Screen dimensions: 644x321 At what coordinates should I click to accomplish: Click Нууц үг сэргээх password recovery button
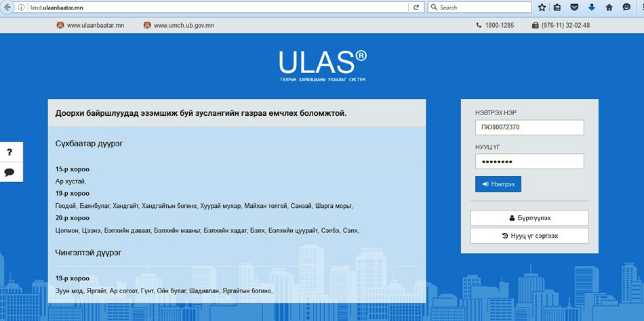pyautogui.click(x=529, y=236)
